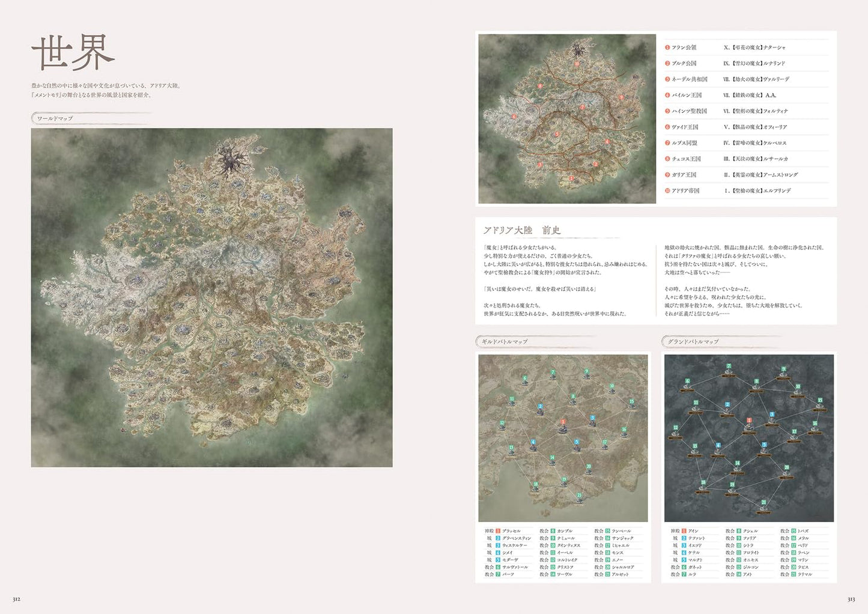Select orange region marker 6 on the small nations map

click(514, 117)
